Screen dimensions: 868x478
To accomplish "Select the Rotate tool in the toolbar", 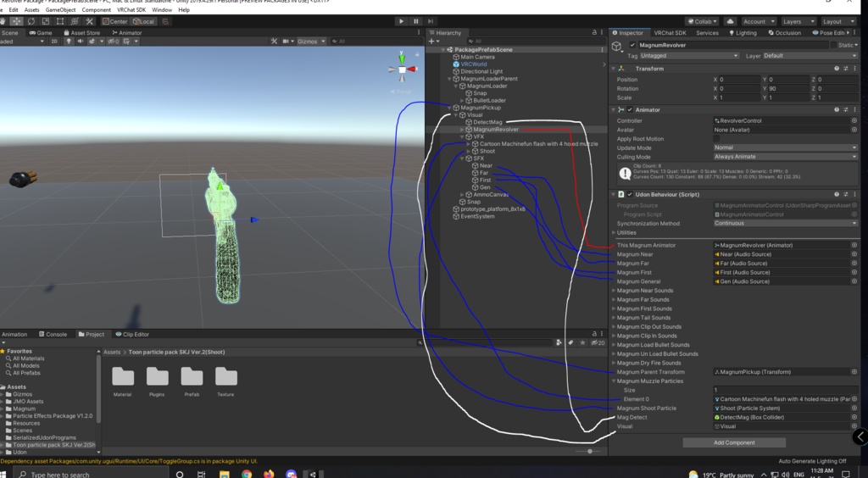I will pos(31,21).
